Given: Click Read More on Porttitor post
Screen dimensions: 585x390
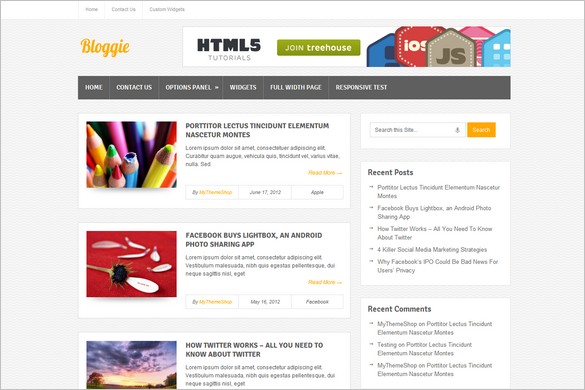Looking at the screenshot, I should point(325,173).
